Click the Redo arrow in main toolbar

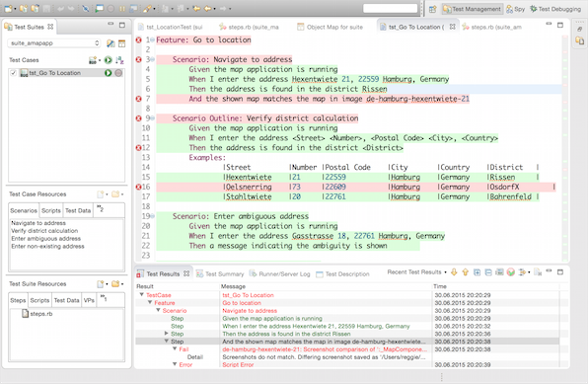click(71, 8)
